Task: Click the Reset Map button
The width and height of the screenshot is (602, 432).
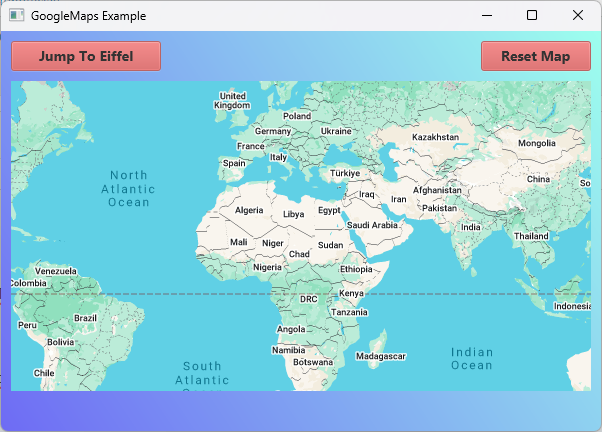Action: coord(536,56)
